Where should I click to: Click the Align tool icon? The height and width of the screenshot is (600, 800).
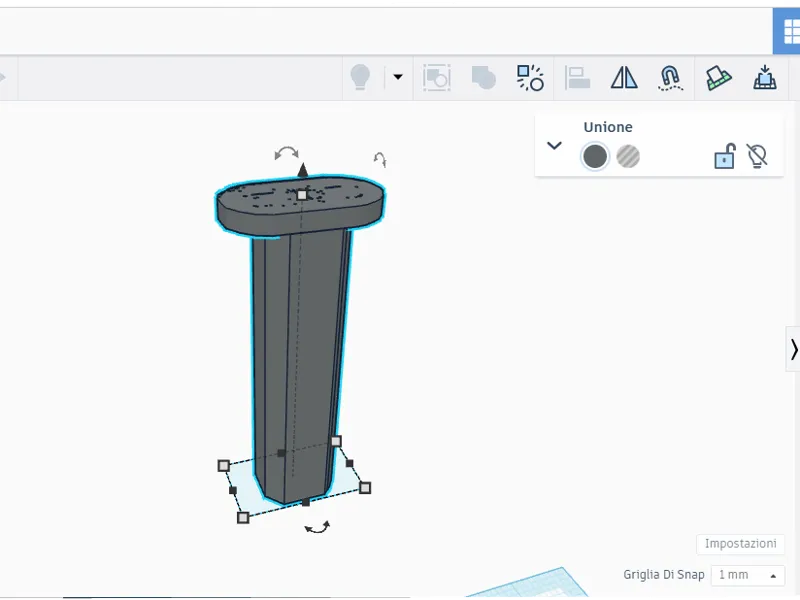pyautogui.click(x=577, y=78)
